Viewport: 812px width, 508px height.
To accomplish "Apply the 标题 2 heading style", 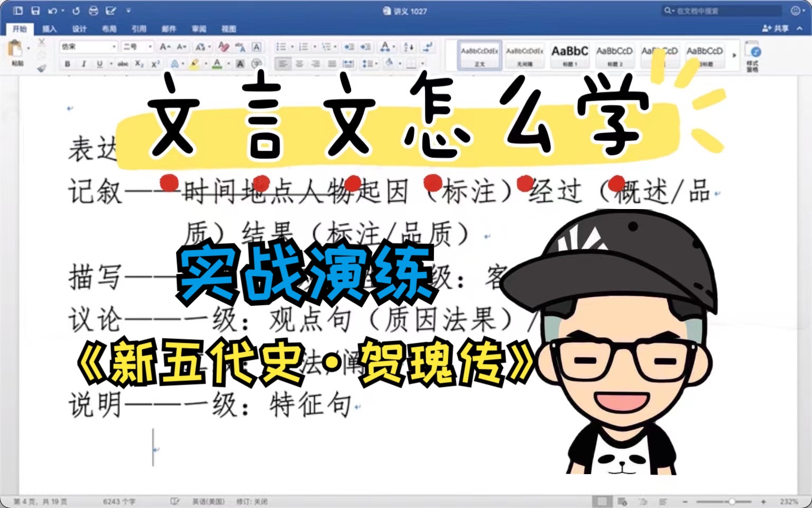I will 614,55.
